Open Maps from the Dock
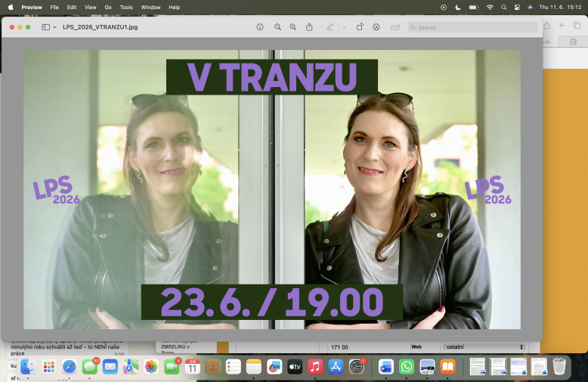Screen dimensions: 588x382 (131, 367)
